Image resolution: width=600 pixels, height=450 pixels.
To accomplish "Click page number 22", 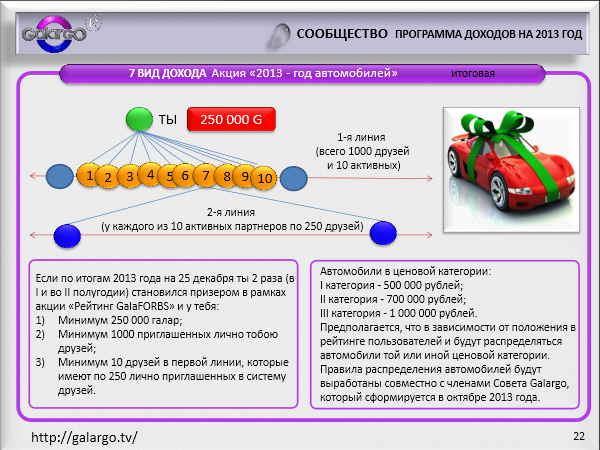I will coord(579,436).
